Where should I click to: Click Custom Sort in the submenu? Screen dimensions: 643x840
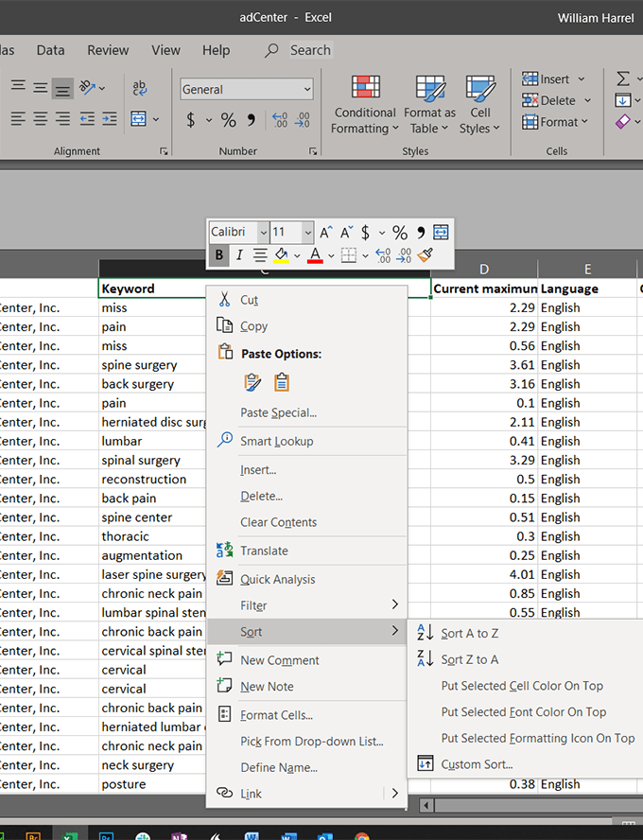[477, 764]
